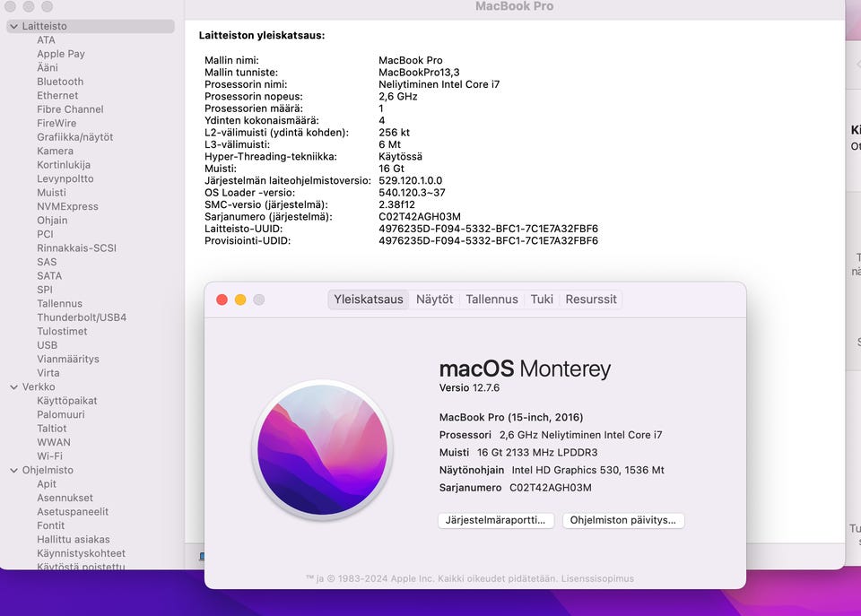Collapse the Verkko section
This screenshot has width=861, height=616.
tap(13, 387)
